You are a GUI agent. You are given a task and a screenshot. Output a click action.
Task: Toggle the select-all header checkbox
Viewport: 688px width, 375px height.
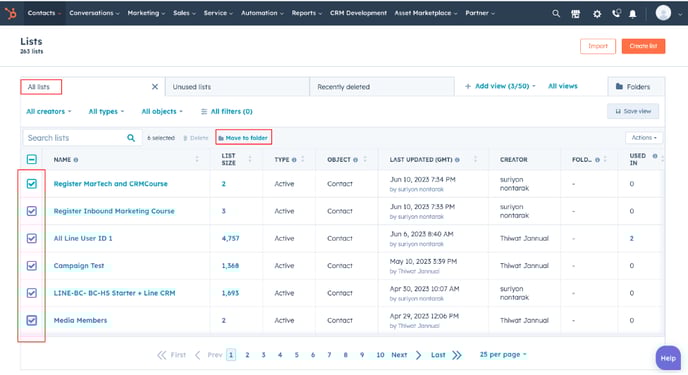coord(32,159)
